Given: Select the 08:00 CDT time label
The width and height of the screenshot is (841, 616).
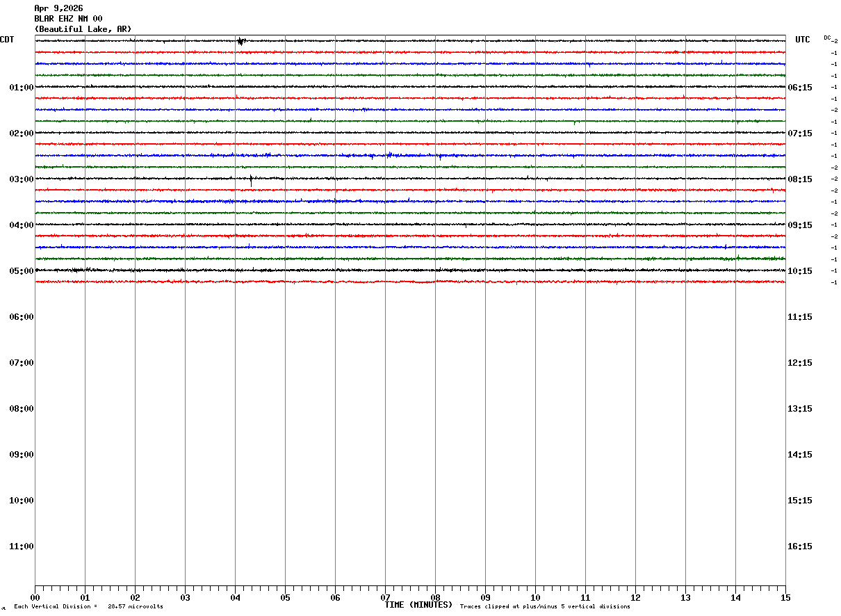Looking at the screenshot, I should 22,409.
